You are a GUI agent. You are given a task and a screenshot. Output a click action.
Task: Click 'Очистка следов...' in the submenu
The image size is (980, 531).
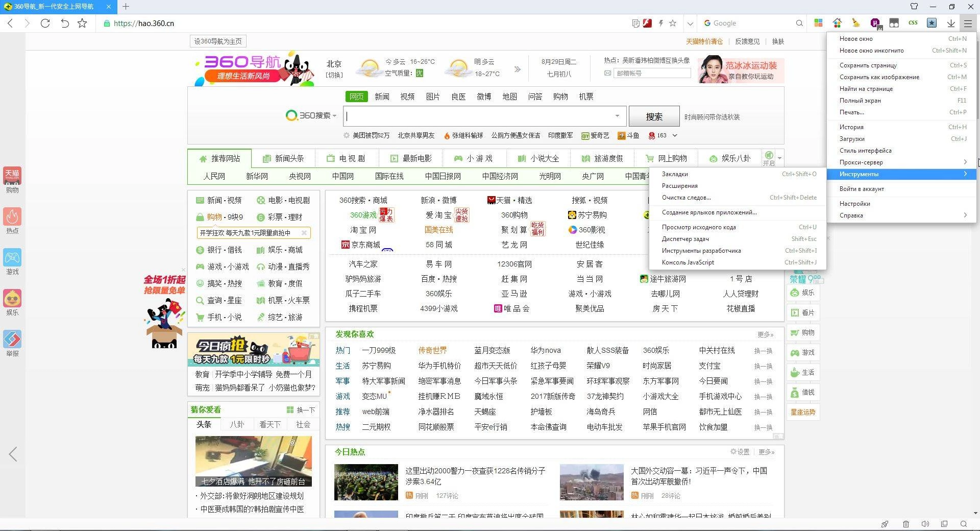point(738,198)
